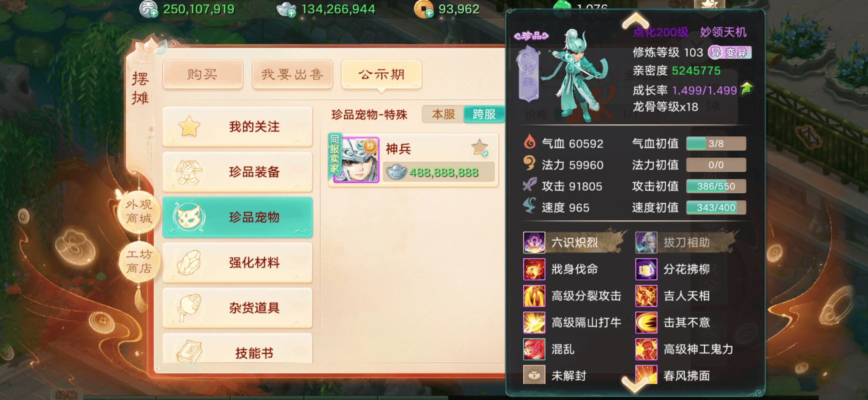Select the 吉人天相 skill icon

click(646, 296)
